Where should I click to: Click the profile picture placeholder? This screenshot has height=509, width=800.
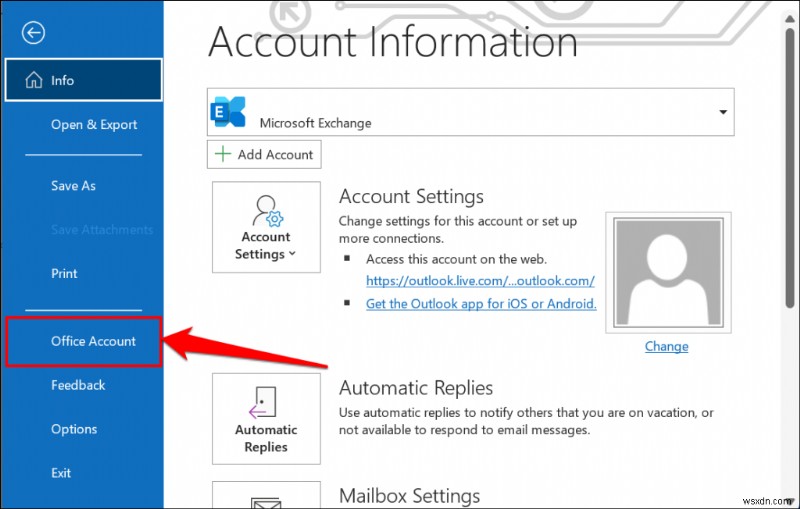pos(668,272)
